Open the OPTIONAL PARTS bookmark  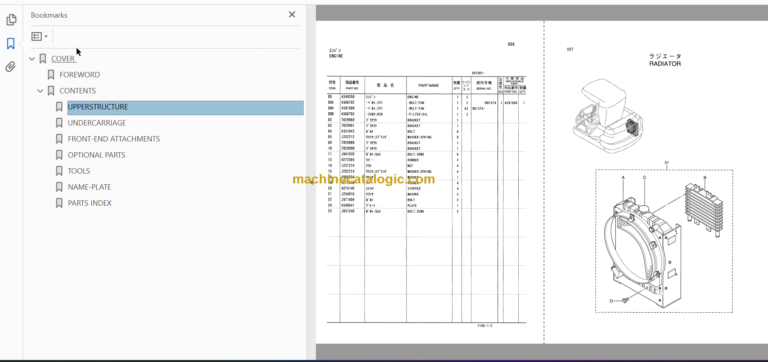click(96, 155)
